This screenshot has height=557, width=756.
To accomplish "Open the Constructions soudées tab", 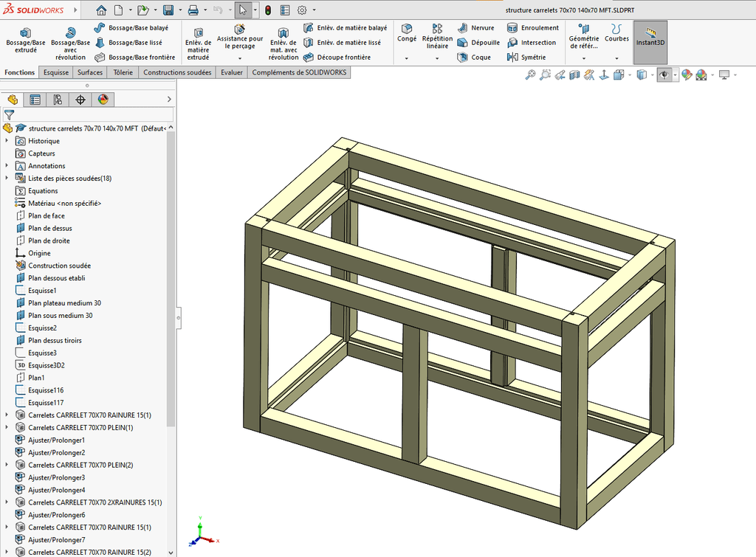I will tap(177, 72).
